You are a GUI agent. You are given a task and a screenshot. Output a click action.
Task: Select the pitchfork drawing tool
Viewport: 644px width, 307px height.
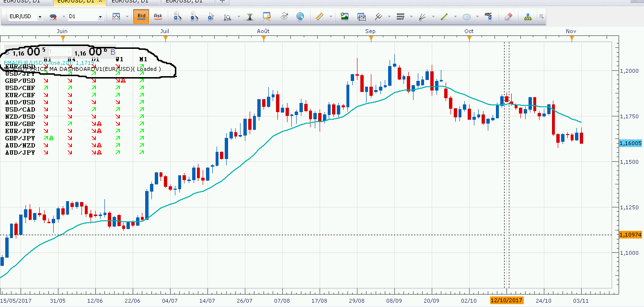point(378,17)
